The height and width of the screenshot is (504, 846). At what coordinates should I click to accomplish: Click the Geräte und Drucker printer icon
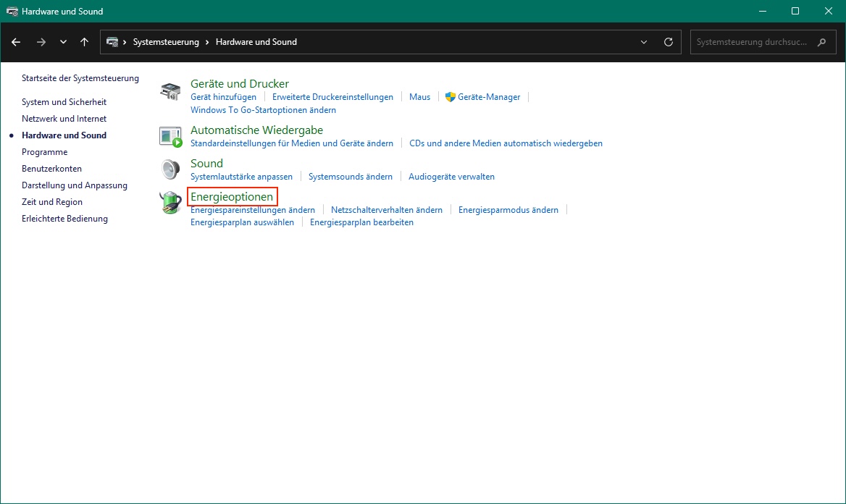tap(170, 91)
